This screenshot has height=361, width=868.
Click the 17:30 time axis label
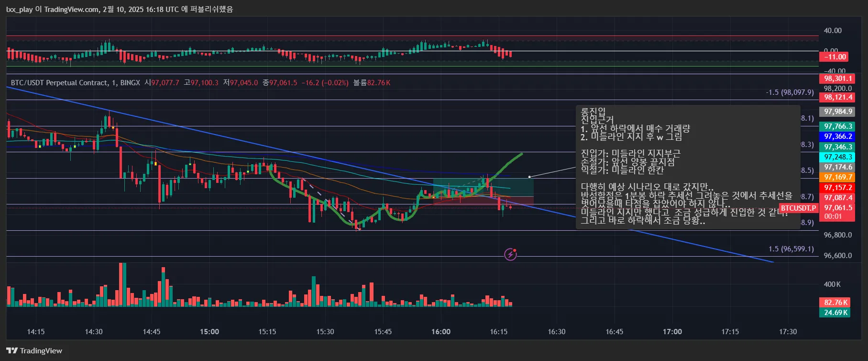788,332
